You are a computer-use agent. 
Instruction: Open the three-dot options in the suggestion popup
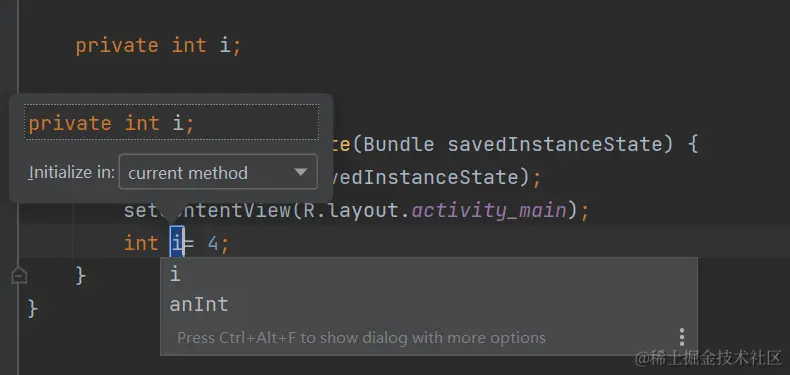681,337
